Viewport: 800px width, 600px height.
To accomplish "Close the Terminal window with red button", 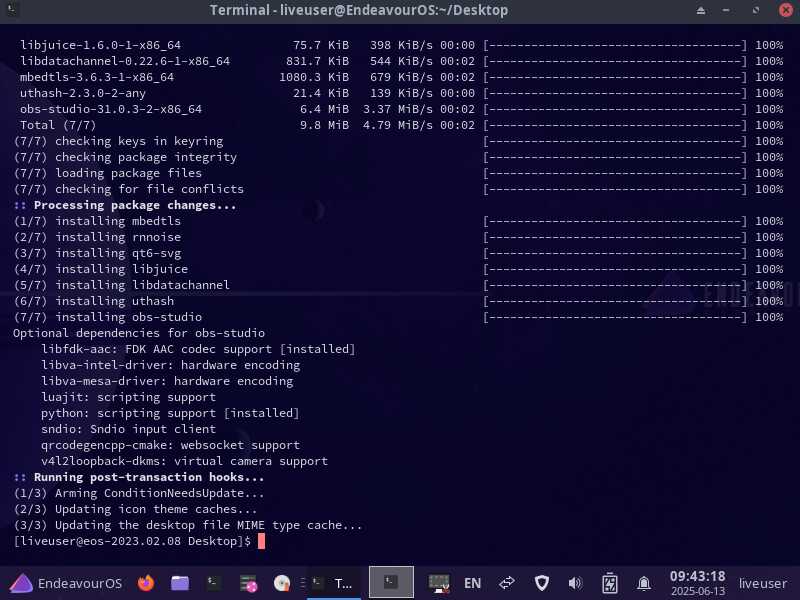I will [x=786, y=10].
